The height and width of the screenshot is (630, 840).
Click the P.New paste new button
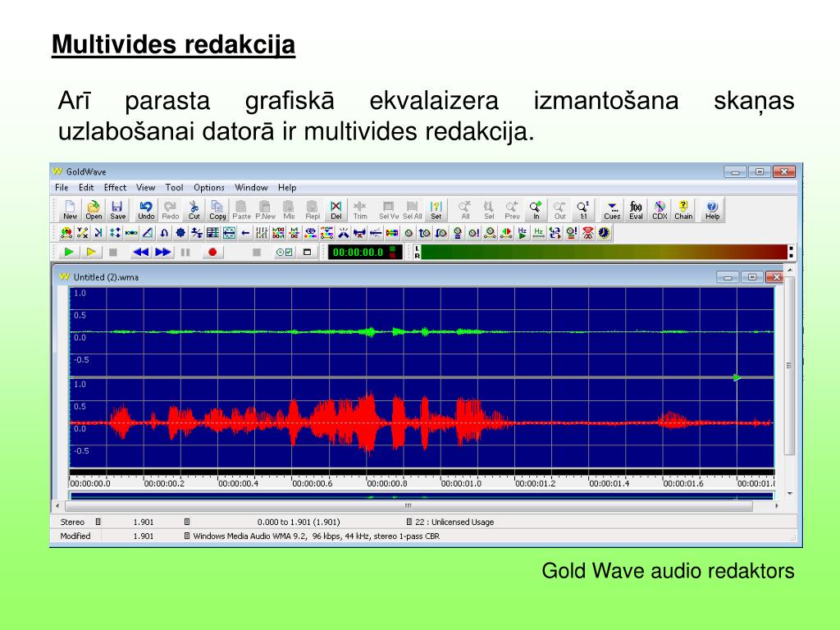point(265,209)
